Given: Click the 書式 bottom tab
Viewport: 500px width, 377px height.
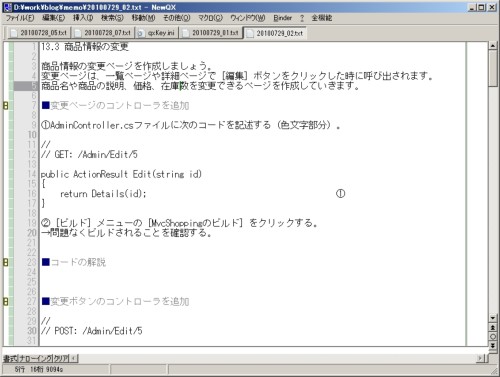Looking at the screenshot, I should (10, 359).
